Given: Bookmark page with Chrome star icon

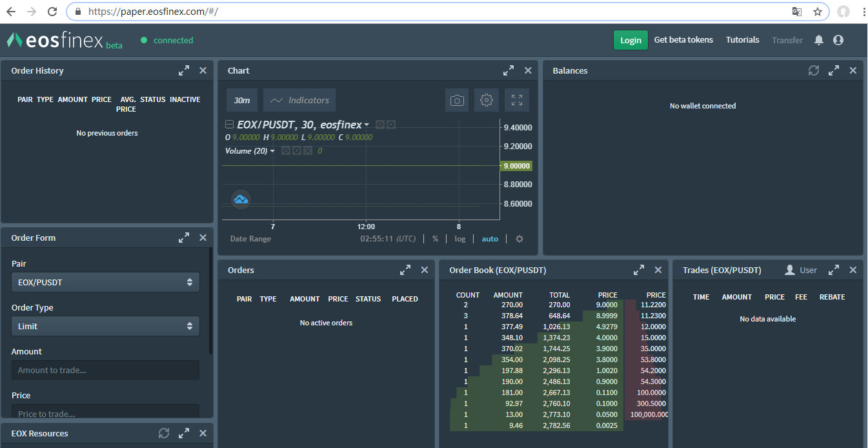Looking at the screenshot, I should pos(817,12).
